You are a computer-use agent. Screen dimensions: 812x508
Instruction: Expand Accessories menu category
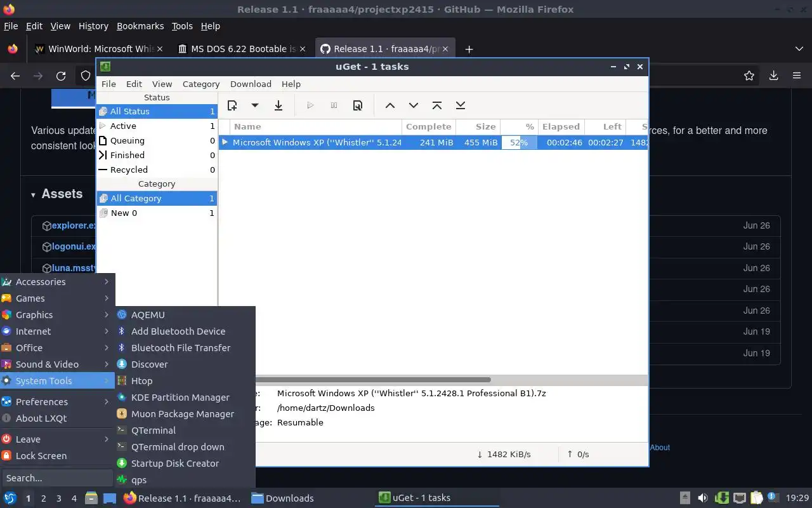click(57, 282)
